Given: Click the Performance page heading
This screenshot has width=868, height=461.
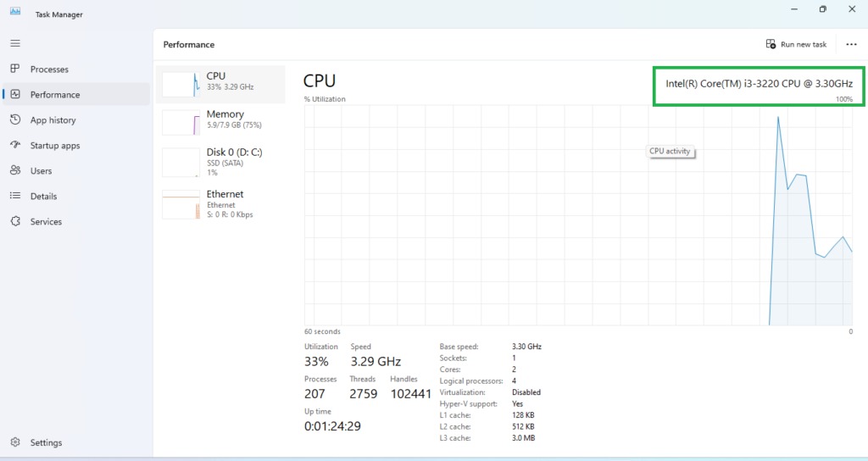Looking at the screenshot, I should [189, 45].
